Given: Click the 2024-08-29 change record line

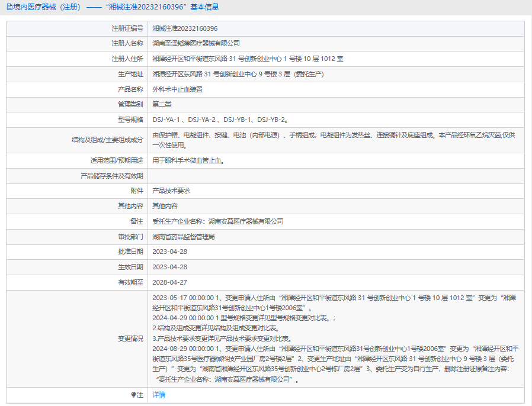Looking at the screenshot, I should (x=335, y=364).
